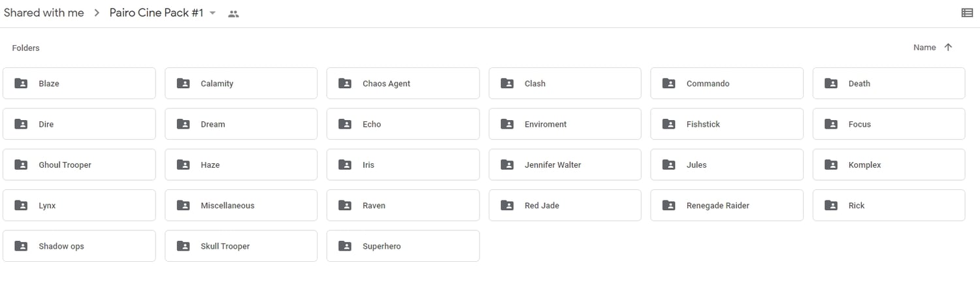The height and width of the screenshot is (284, 980).
Task: Click the Jennifer Walter folder icon
Action: pyautogui.click(x=507, y=165)
